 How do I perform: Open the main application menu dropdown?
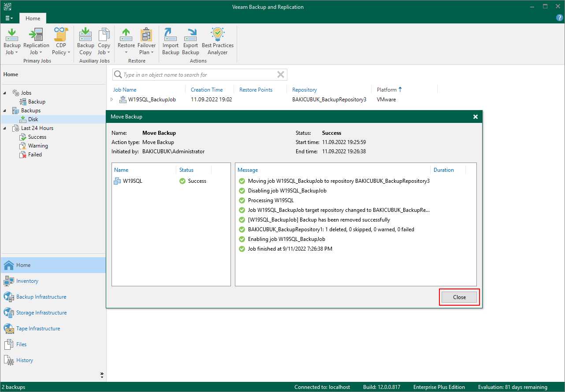9,18
